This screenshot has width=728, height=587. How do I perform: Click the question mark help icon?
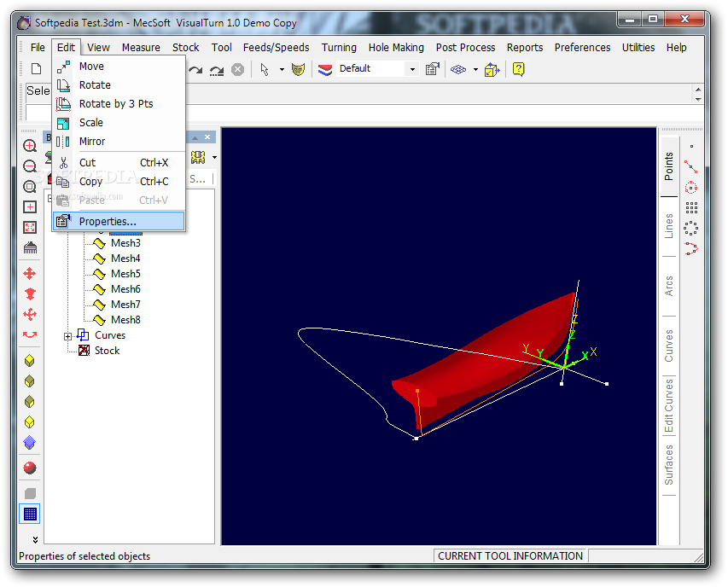(x=518, y=70)
